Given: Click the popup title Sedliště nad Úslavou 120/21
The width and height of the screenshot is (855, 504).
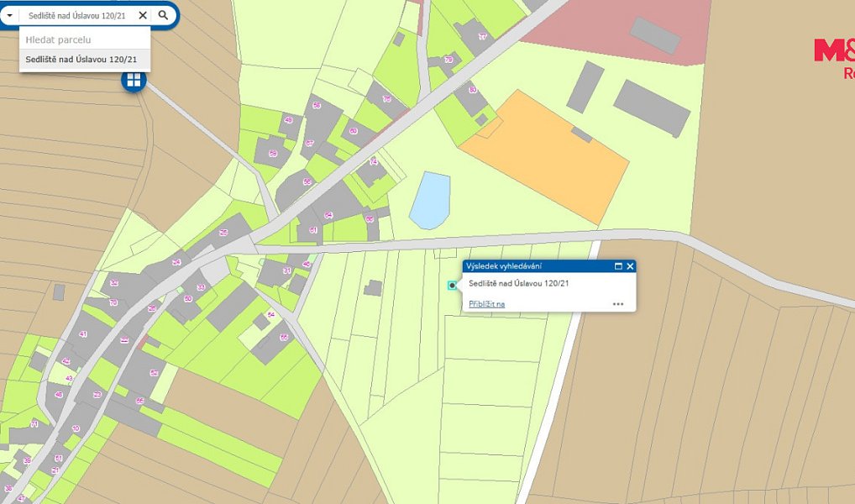Looking at the screenshot, I should [x=518, y=284].
